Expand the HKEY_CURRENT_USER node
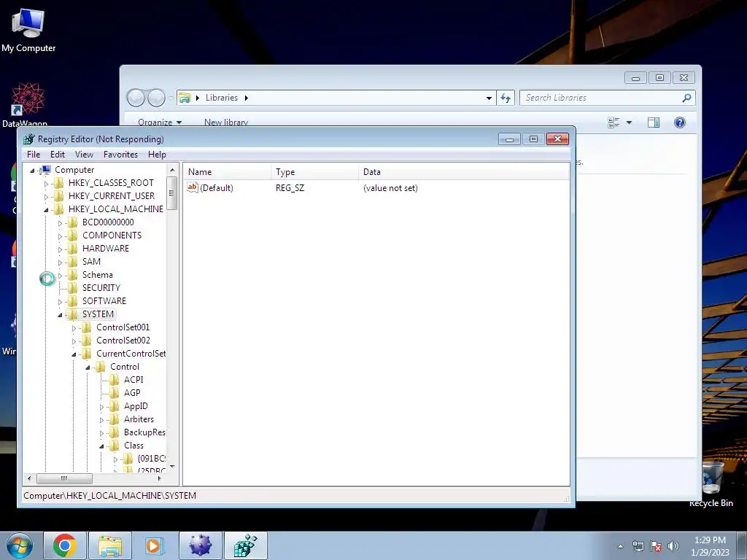This screenshot has width=747, height=560. tap(46, 197)
